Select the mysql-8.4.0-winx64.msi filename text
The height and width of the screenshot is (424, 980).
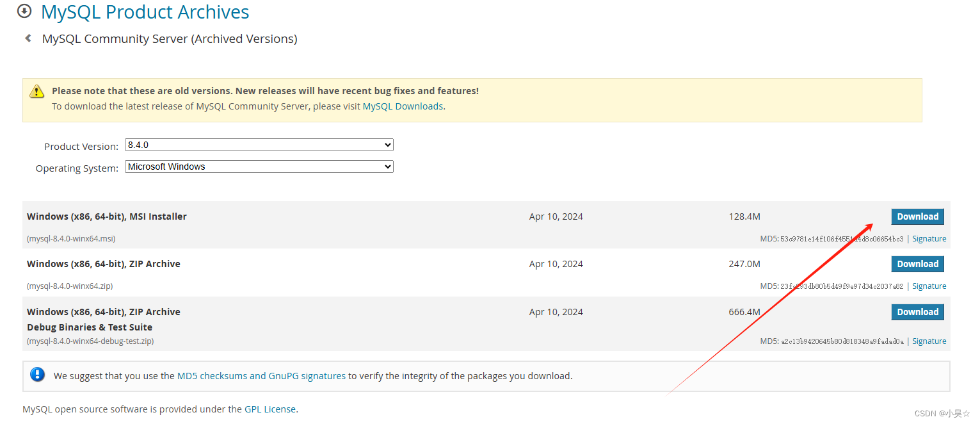click(x=72, y=238)
